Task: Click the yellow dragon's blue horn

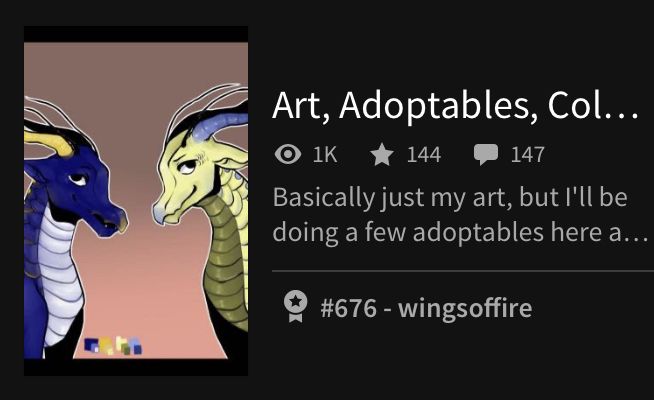Action: (x=219, y=123)
